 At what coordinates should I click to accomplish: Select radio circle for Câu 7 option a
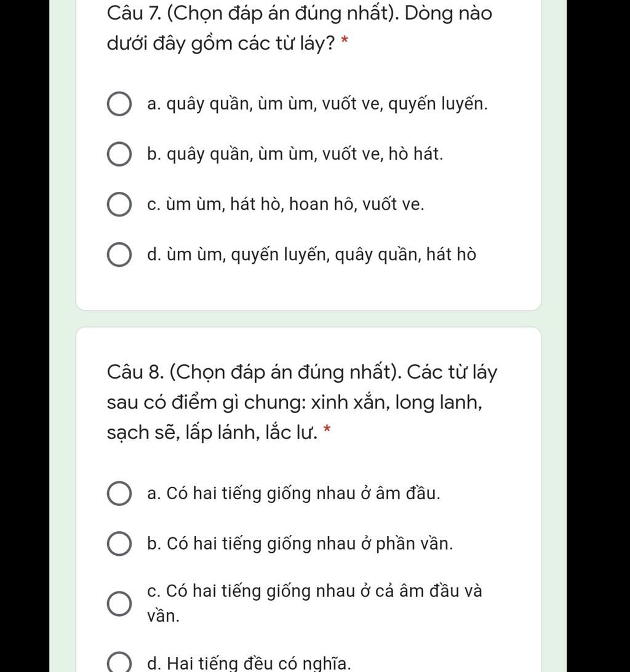click(x=119, y=104)
